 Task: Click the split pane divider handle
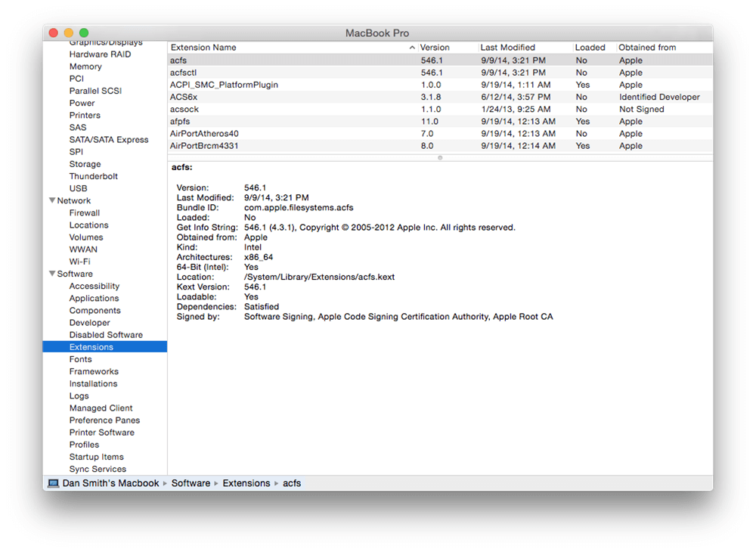(440, 157)
